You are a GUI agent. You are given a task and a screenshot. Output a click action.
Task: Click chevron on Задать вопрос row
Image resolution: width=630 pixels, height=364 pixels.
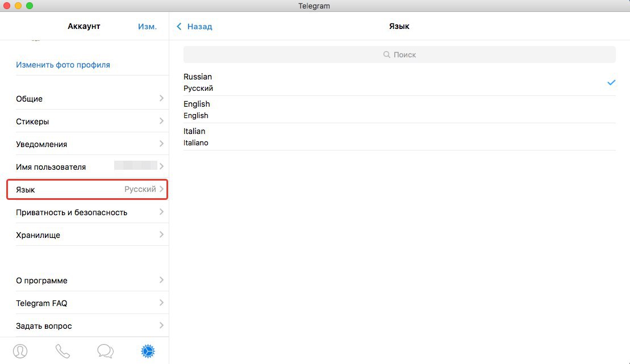[x=161, y=325]
